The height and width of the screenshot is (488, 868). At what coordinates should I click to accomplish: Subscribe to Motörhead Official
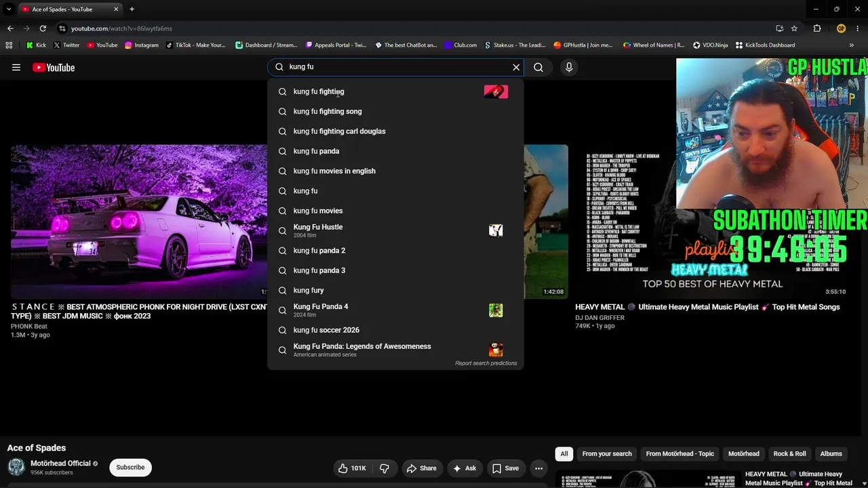(130, 468)
